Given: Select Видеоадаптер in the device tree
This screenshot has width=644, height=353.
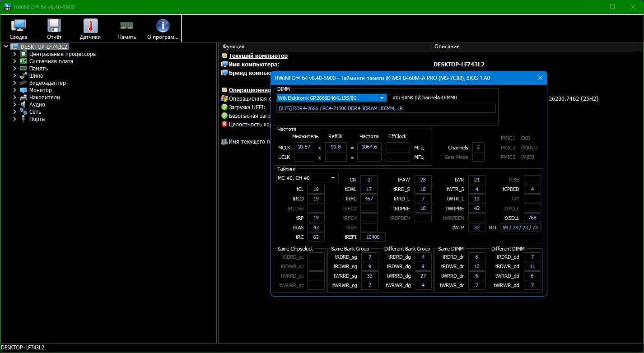Looking at the screenshot, I should (x=47, y=83).
